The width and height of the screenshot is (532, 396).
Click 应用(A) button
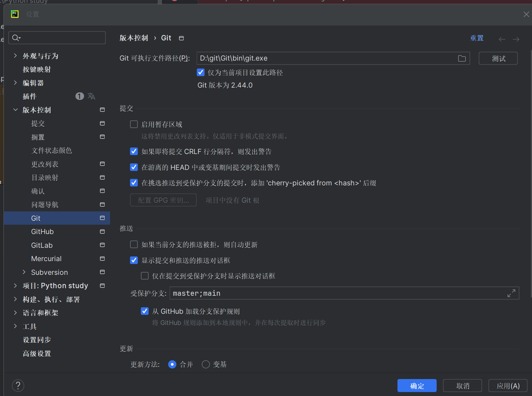point(508,386)
